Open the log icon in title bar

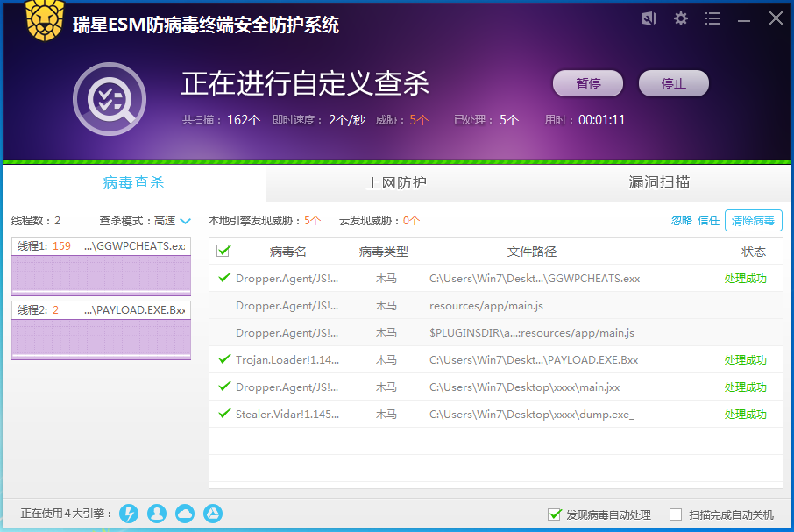[649, 18]
